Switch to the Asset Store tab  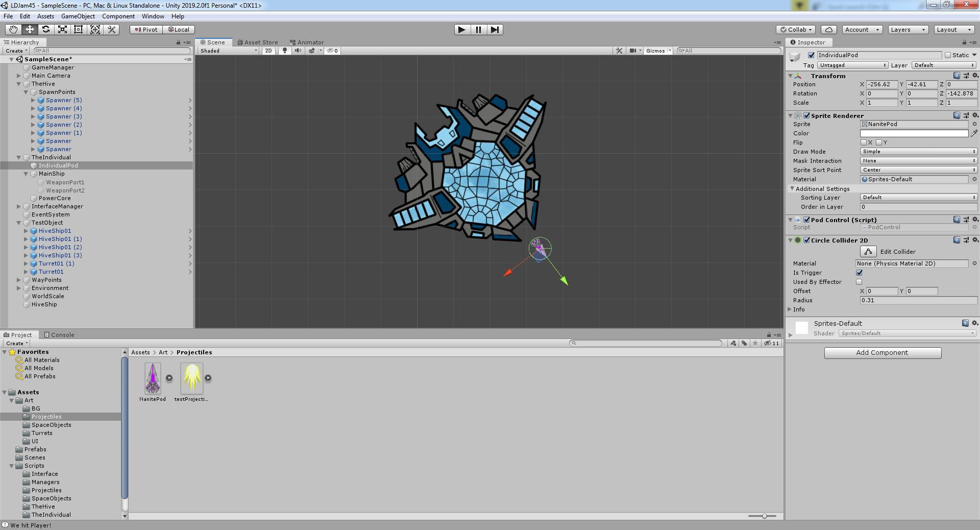258,42
